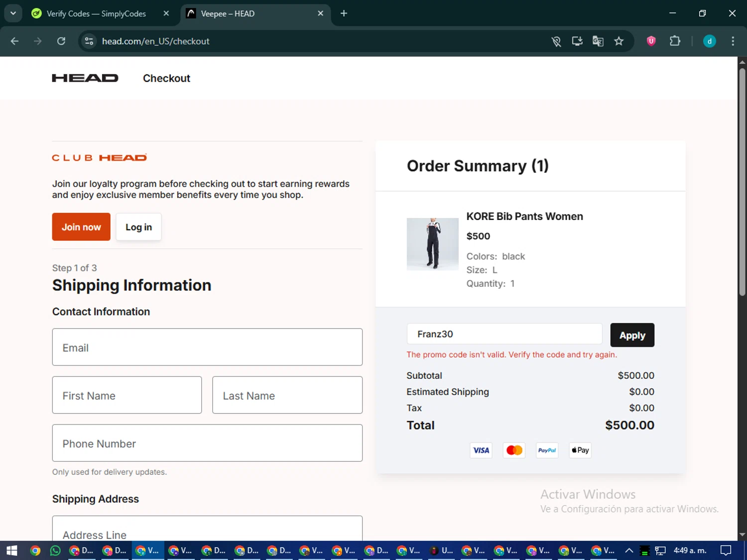This screenshot has width=747, height=560.
Task: Click the Estimated Shipping row label
Action: [448, 392]
